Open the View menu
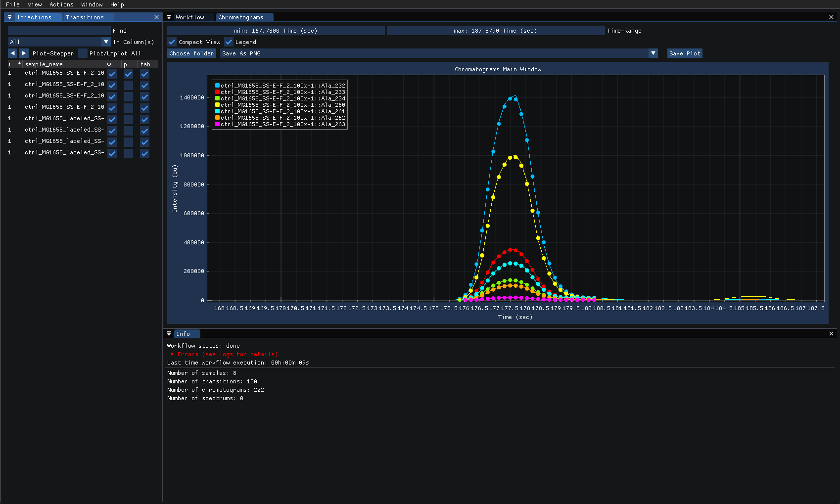Screen dimensions: 840x504 pos(35,4)
